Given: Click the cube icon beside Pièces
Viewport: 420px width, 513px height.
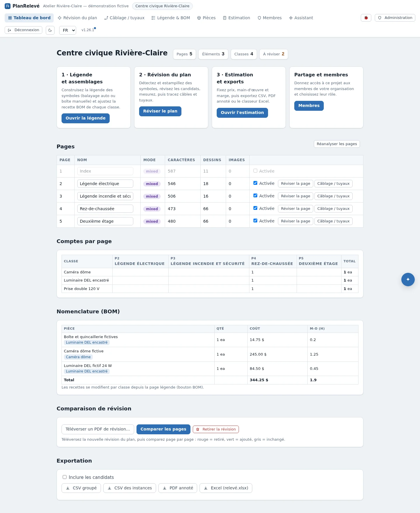Looking at the screenshot, I should (199, 18).
